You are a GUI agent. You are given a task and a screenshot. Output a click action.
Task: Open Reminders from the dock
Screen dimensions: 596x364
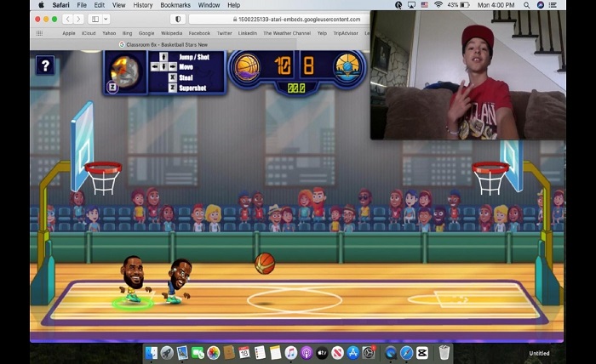260,353
